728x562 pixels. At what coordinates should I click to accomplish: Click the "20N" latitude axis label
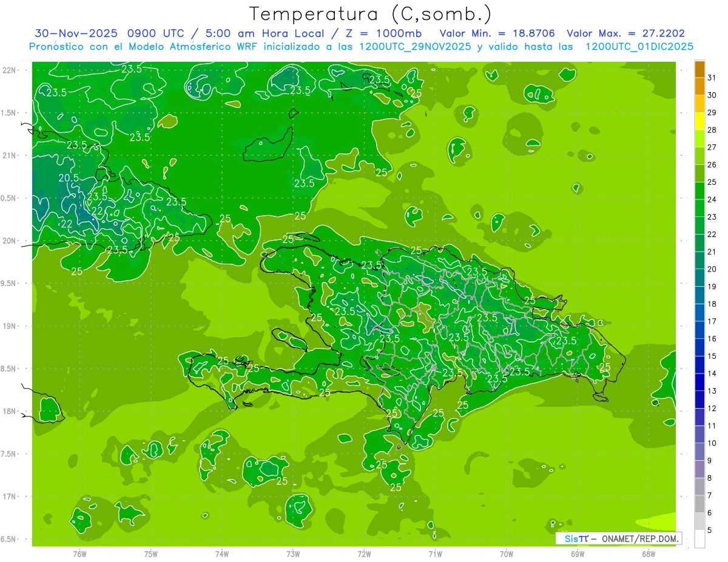10,241
